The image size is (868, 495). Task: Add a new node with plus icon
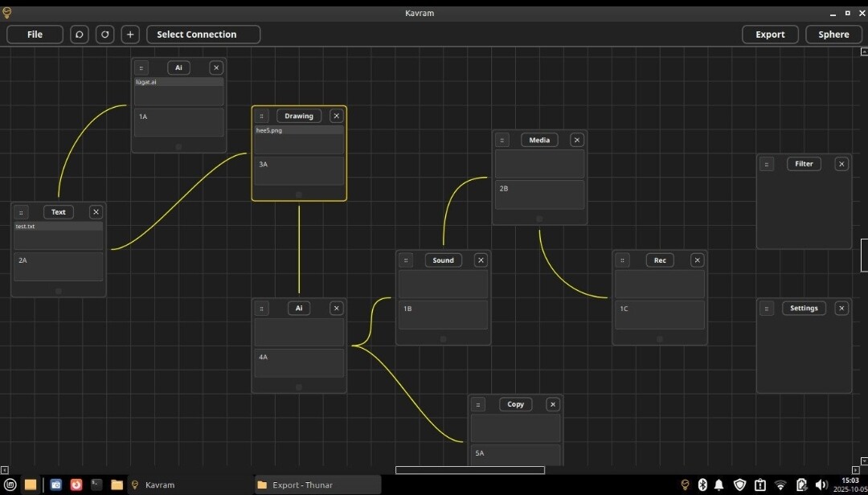130,35
